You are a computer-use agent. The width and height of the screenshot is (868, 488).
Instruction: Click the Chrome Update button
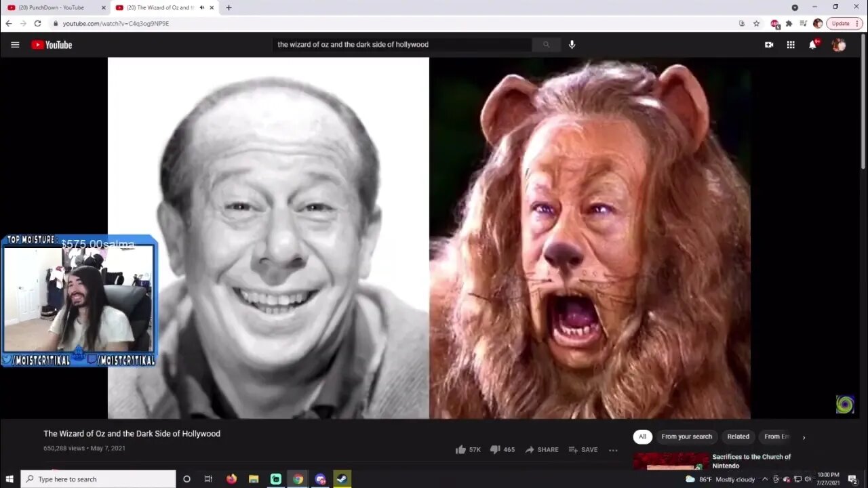[x=844, y=23]
